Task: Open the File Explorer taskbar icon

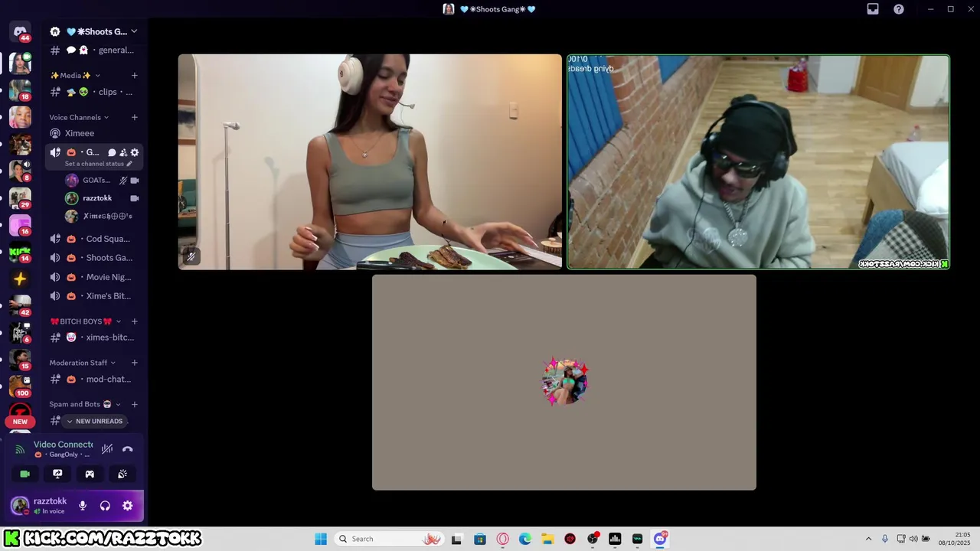Action: click(x=547, y=539)
